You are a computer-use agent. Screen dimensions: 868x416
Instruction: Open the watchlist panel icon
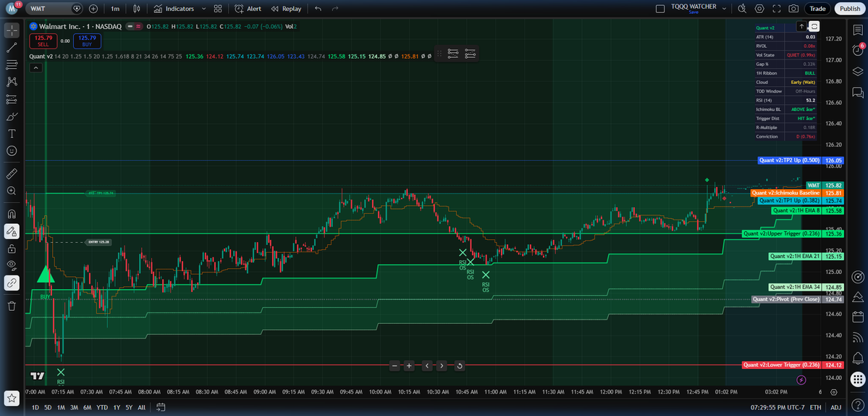[x=857, y=30]
